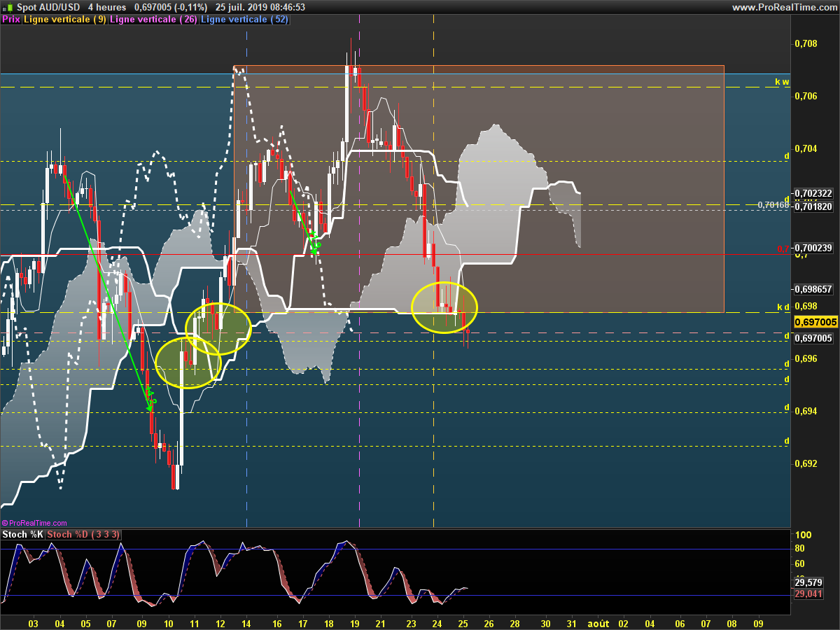
Task: Click the red 29,041 stochastic %D value
Action: (809, 594)
